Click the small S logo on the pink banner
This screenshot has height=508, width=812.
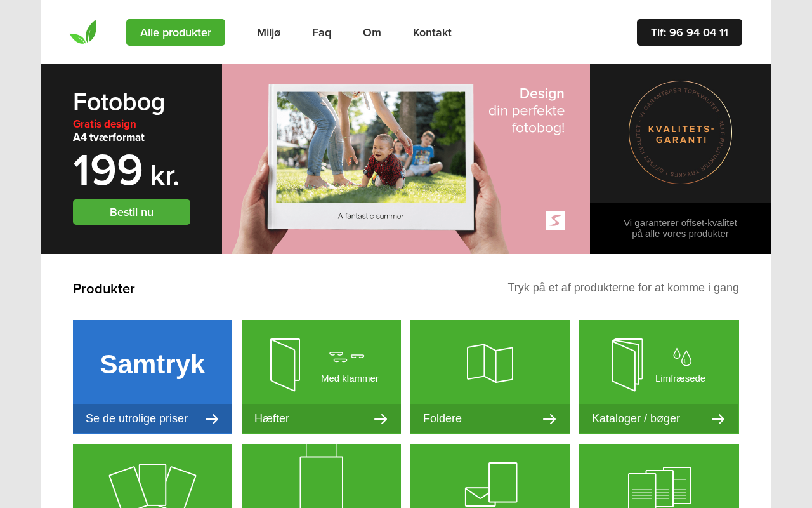point(555,220)
